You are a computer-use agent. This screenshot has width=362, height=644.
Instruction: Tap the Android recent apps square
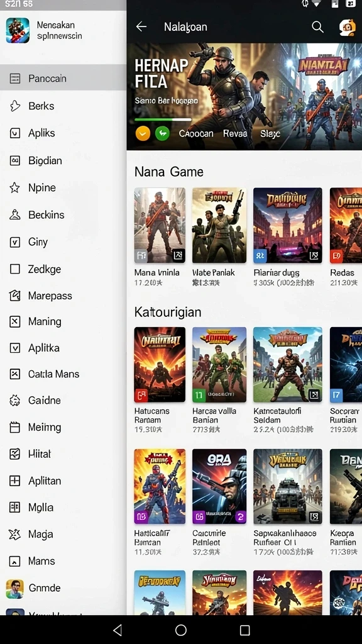[x=245, y=630]
